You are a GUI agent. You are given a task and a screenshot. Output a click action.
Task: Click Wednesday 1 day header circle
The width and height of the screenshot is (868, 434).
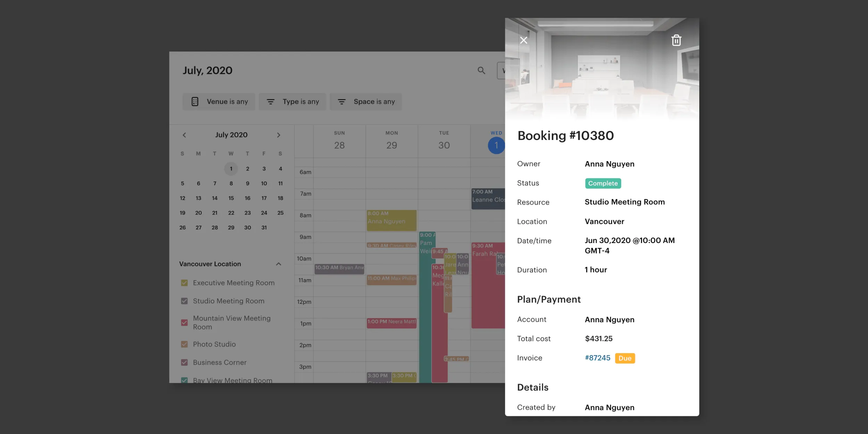point(496,145)
